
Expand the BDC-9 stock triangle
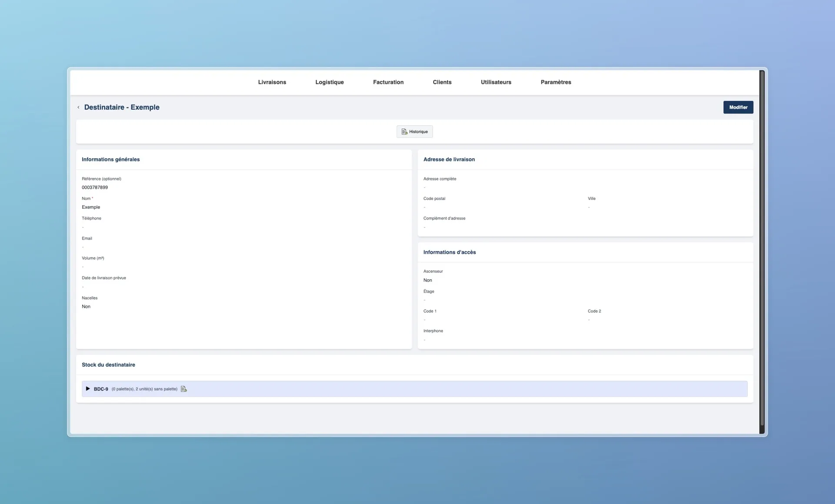(88, 389)
